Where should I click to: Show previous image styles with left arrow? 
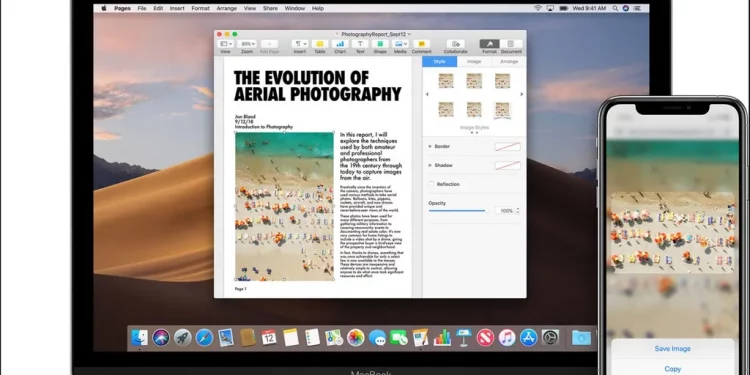click(x=427, y=94)
